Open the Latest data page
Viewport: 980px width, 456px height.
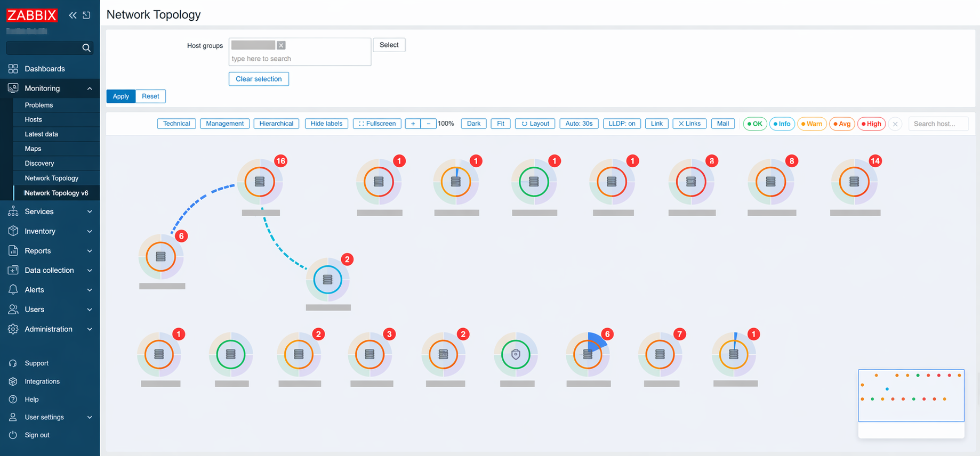tap(41, 134)
